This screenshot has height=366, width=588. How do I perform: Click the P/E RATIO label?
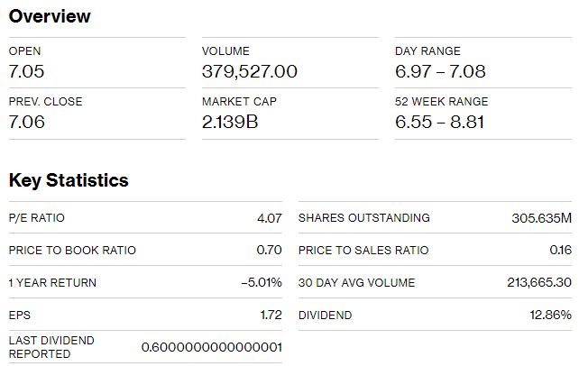[36, 218]
